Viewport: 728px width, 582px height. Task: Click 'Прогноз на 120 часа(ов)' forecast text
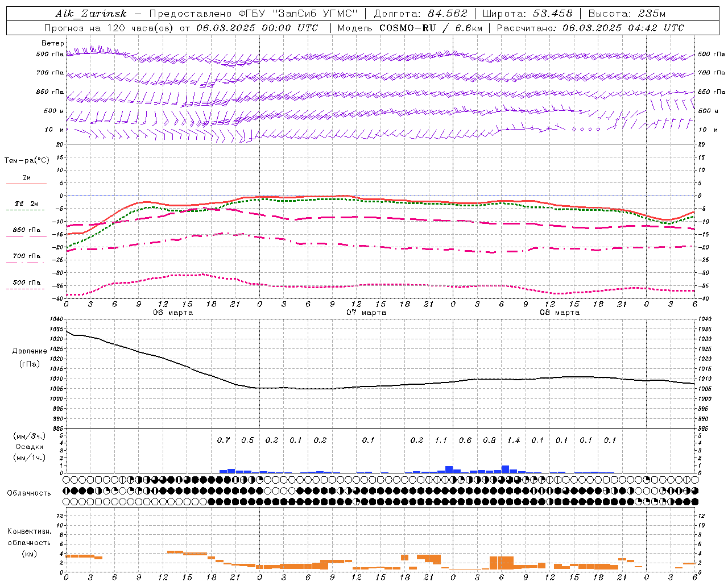tap(109, 28)
